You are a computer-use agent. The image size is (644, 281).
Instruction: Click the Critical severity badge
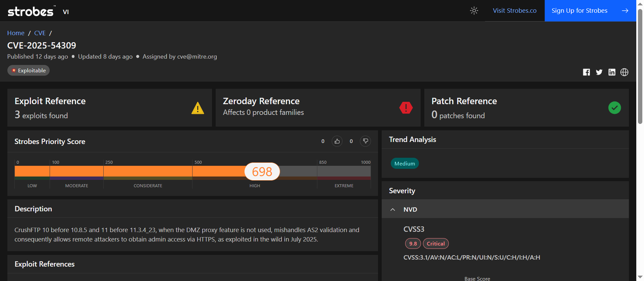point(436,243)
